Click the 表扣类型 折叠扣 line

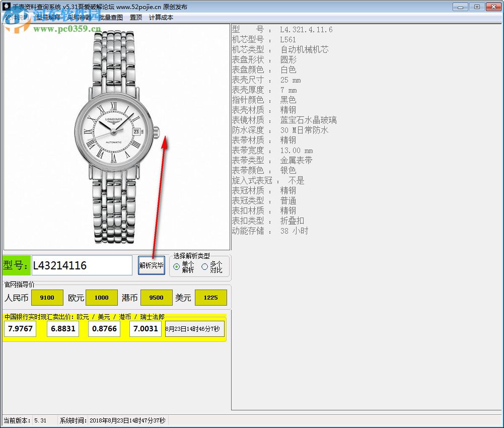coord(268,221)
